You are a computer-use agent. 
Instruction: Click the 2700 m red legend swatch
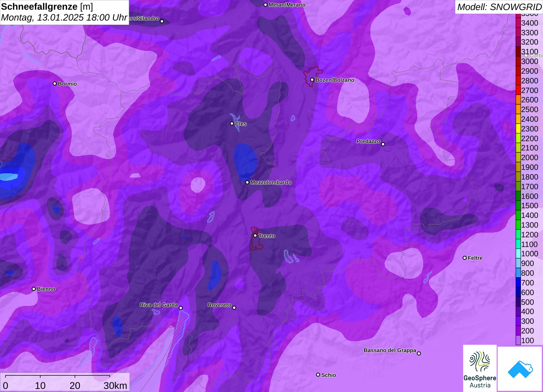point(518,90)
